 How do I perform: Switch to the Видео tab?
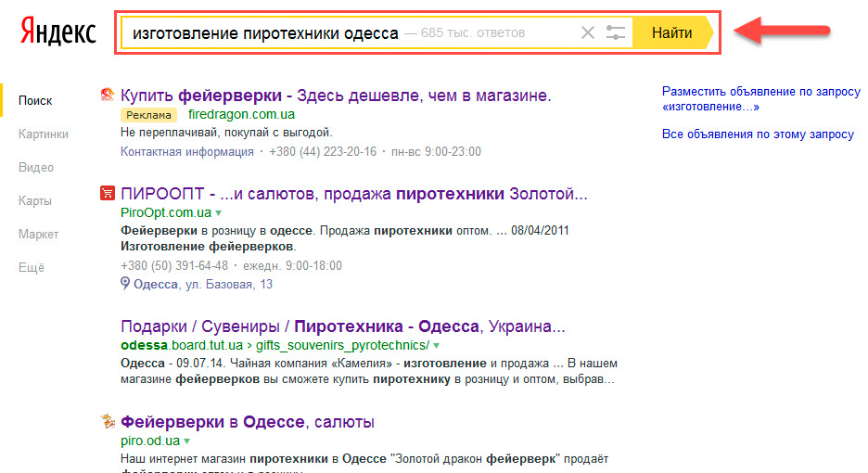click(x=36, y=167)
